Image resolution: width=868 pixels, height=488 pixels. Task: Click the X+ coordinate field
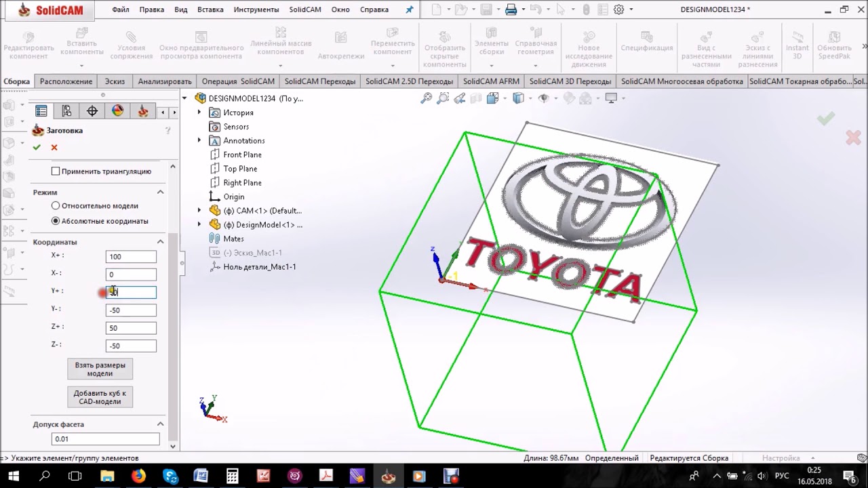click(x=131, y=256)
